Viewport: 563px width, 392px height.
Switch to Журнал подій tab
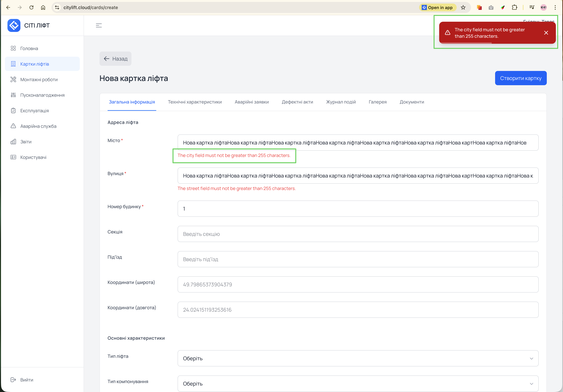coord(341,102)
